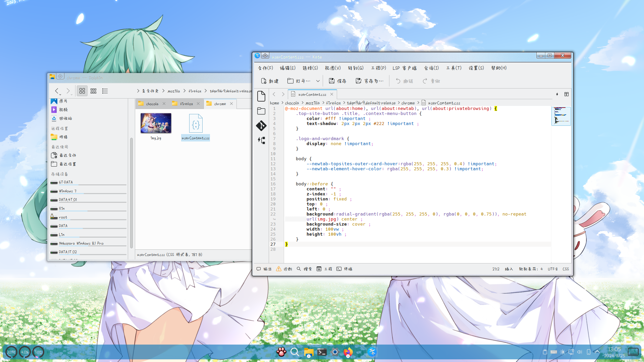Expand the recent files dropdown arrow beside 打开
Viewport: 644px width, 362px height.
click(x=318, y=81)
